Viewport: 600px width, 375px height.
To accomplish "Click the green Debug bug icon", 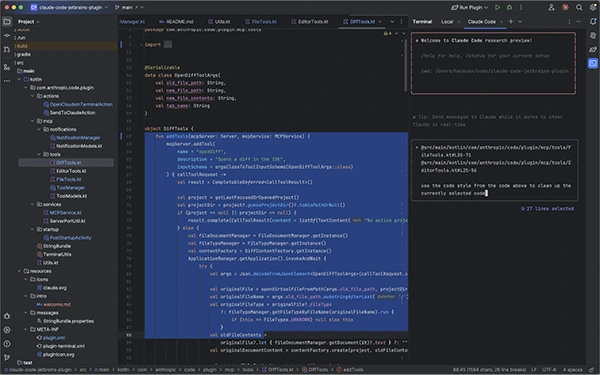I will 509,7.
